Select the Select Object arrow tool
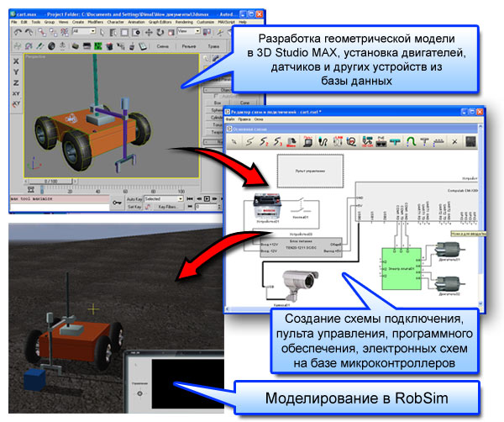504x422 pixels. 102,32
